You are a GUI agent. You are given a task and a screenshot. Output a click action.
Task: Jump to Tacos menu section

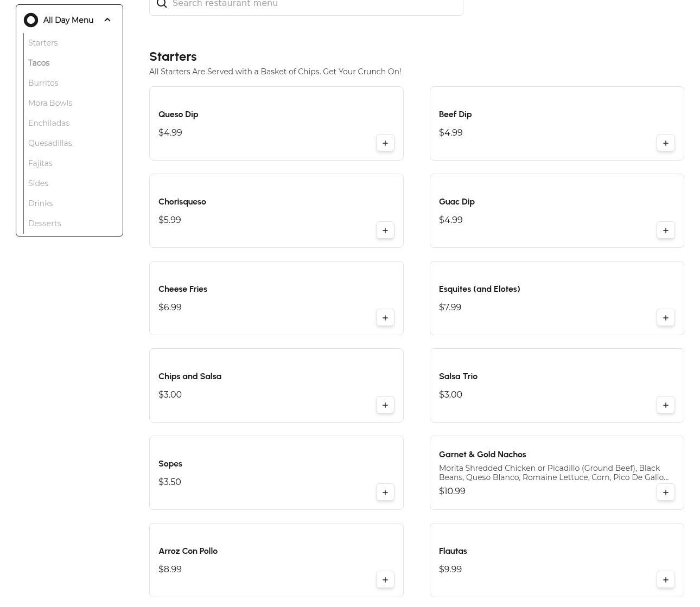click(39, 63)
